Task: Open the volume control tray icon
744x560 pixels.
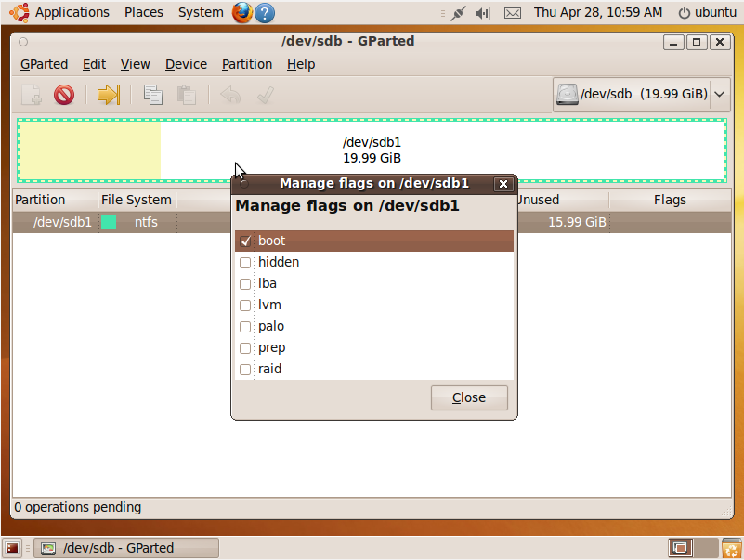Action: point(483,13)
